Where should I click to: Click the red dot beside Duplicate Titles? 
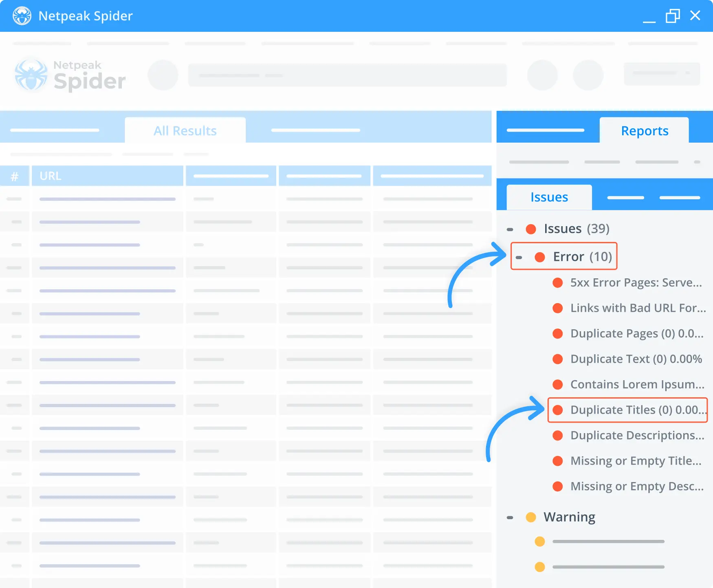(557, 410)
